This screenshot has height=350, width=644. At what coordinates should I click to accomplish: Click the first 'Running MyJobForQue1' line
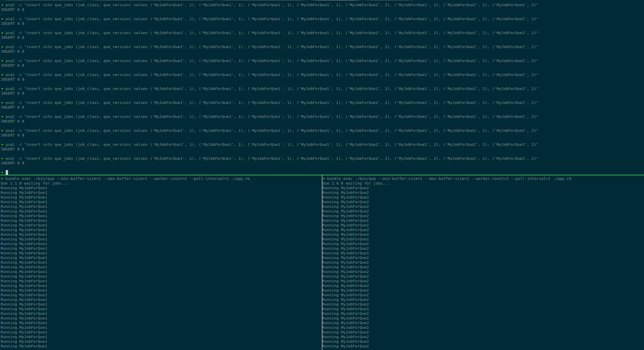24,188
